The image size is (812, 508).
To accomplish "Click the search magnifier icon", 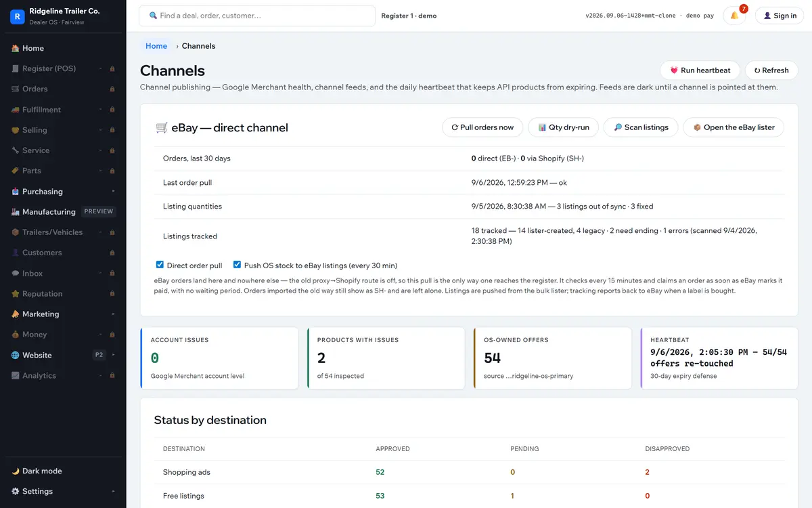I will pos(153,16).
